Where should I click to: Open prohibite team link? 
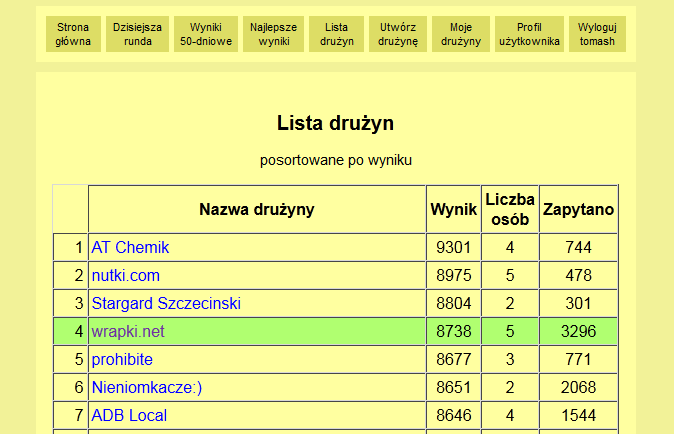coord(122,359)
